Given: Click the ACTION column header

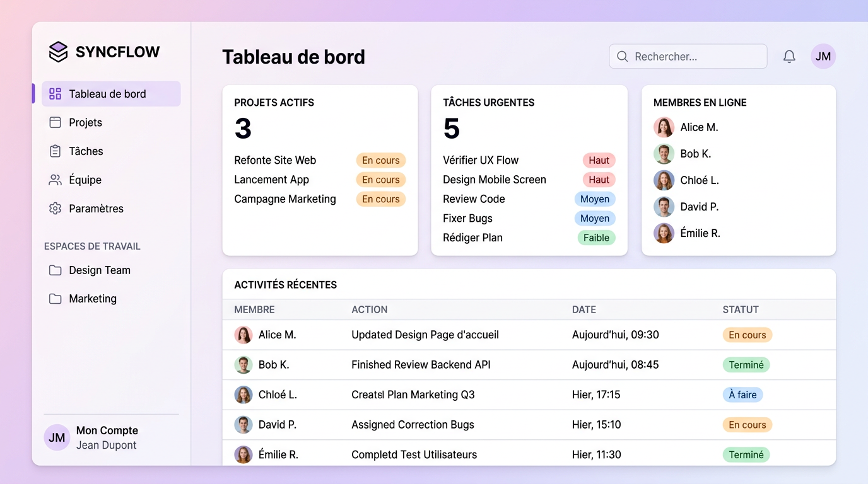Looking at the screenshot, I should click(370, 309).
